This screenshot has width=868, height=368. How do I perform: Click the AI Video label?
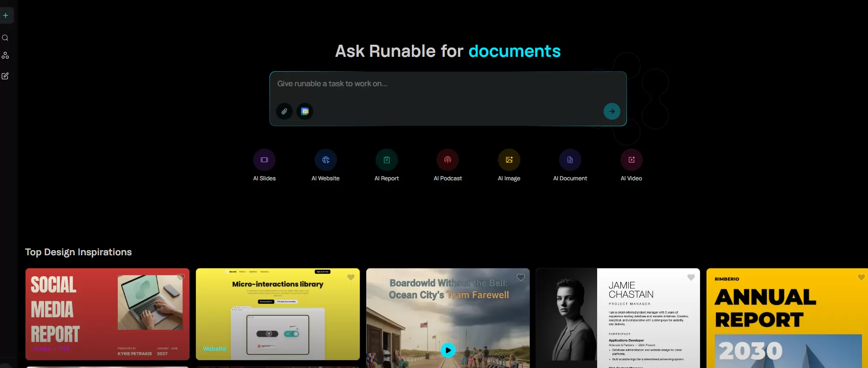click(x=632, y=178)
